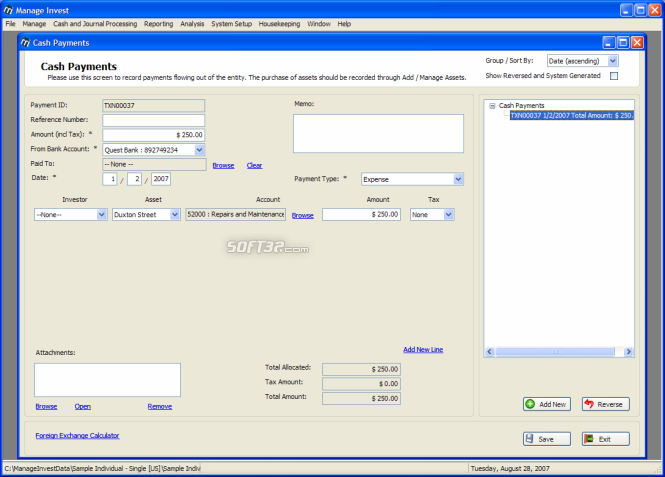Open the From Bank Account dropdown
Image resolution: width=665 pixels, height=477 pixels.
(x=199, y=150)
